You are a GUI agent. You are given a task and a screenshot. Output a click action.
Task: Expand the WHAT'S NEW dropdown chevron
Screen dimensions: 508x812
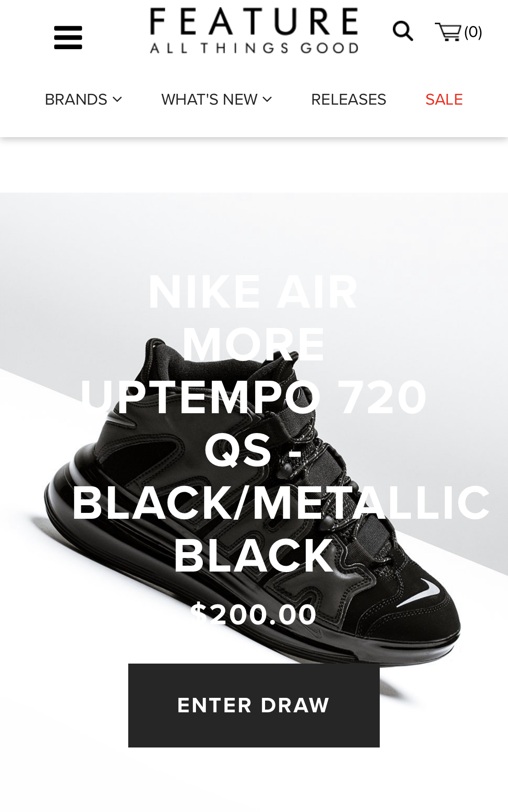point(267,99)
